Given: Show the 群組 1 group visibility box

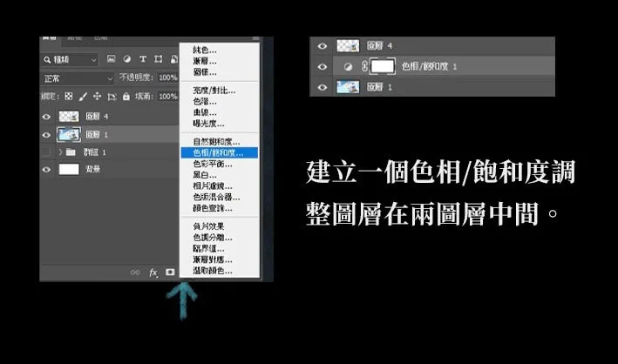Looking at the screenshot, I should (46, 152).
